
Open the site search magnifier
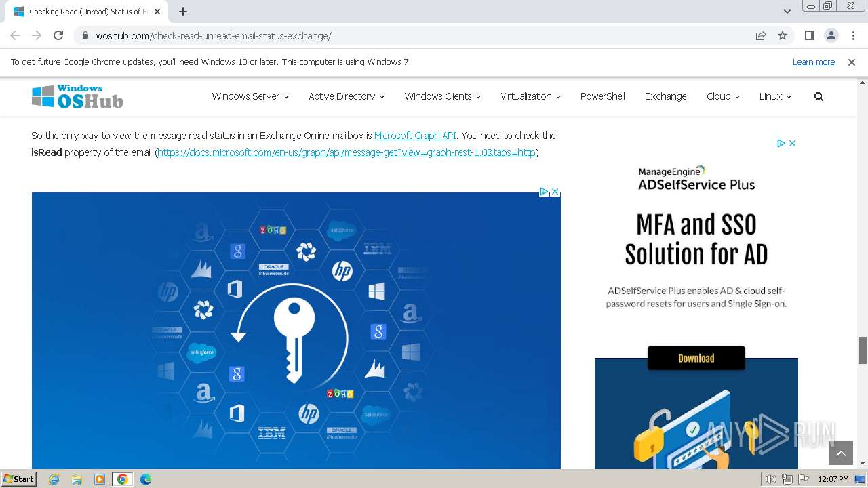(x=818, y=97)
